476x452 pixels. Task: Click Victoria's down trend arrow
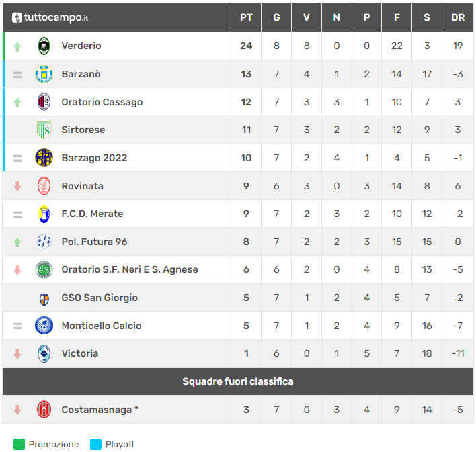click(17, 353)
